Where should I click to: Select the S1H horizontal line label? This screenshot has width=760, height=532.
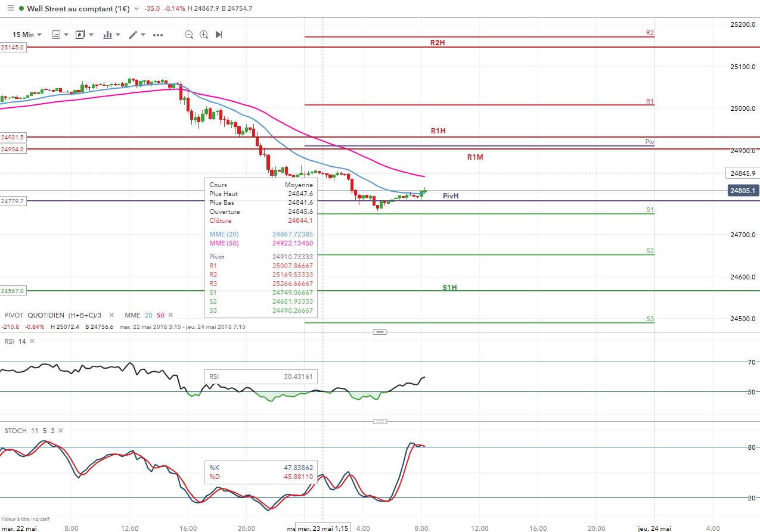click(449, 288)
